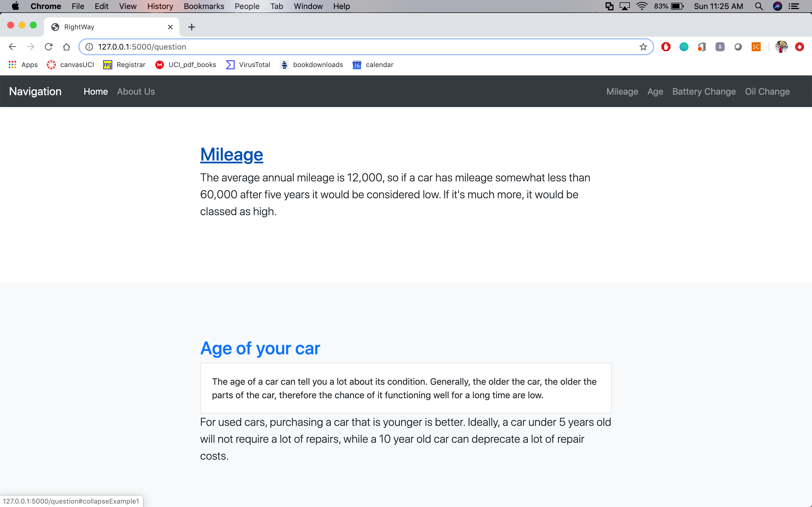Click the browser home icon
Viewport: 812px width, 507px height.
point(67,46)
